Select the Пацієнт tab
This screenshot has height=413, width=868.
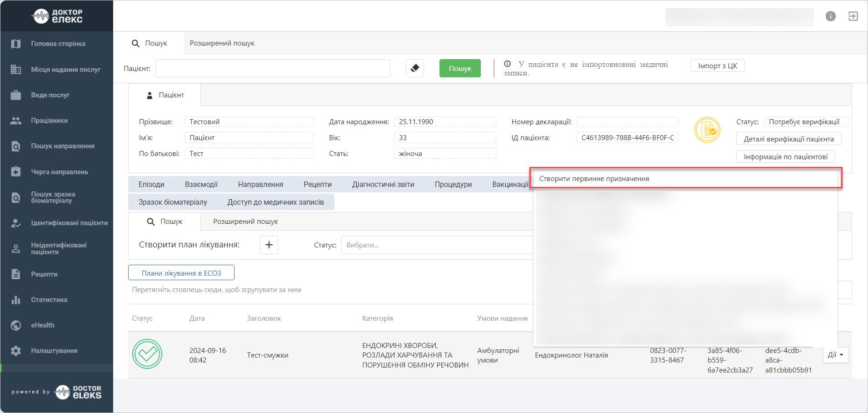[165, 95]
